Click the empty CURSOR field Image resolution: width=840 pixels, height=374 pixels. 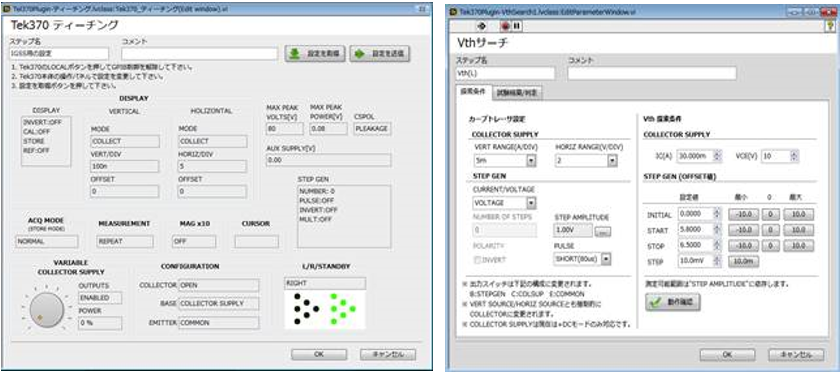pos(257,242)
